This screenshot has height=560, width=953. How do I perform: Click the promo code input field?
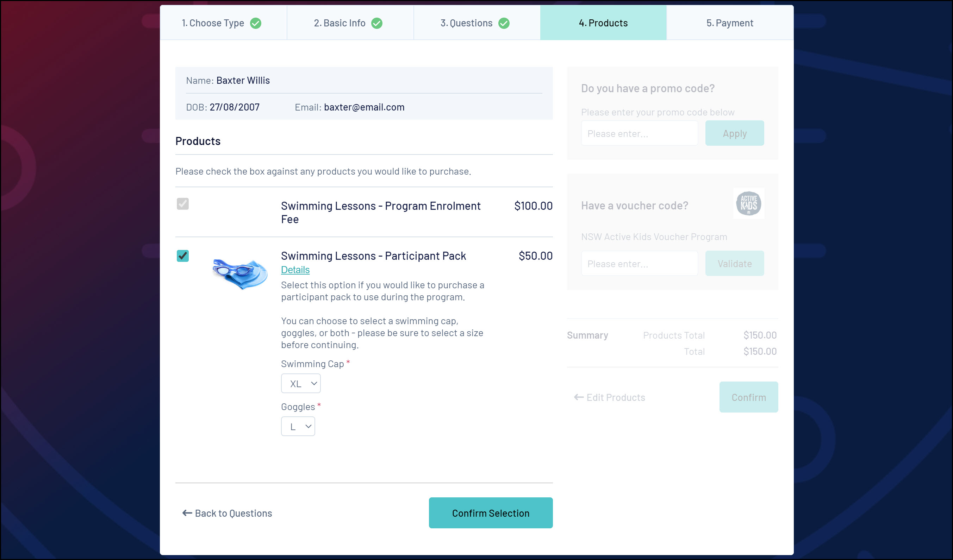point(639,133)
